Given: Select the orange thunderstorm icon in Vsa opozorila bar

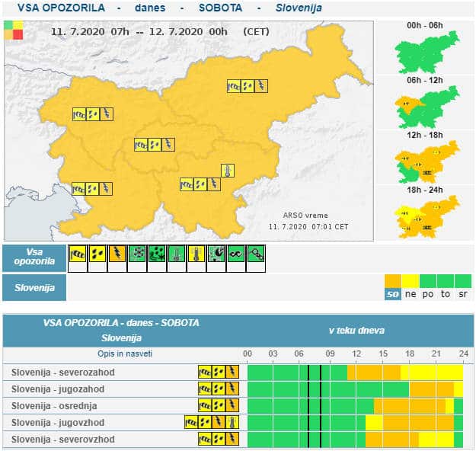Looking at the screenshot, I should click(x=117, y=254).
